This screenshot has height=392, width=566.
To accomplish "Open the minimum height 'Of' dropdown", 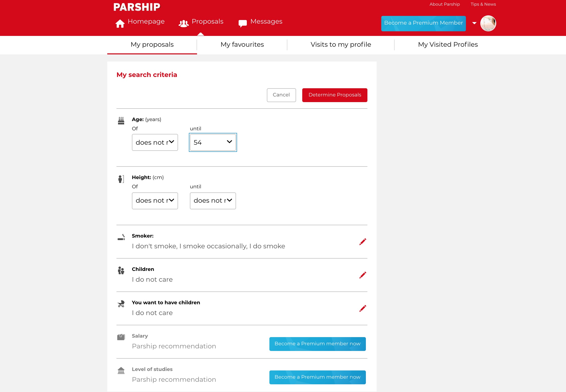I will [x=155, y=201].
